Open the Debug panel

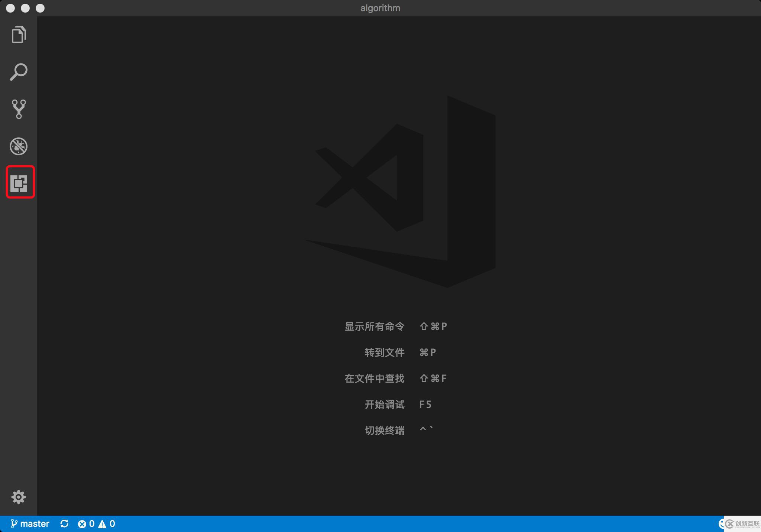click(19, 146)
